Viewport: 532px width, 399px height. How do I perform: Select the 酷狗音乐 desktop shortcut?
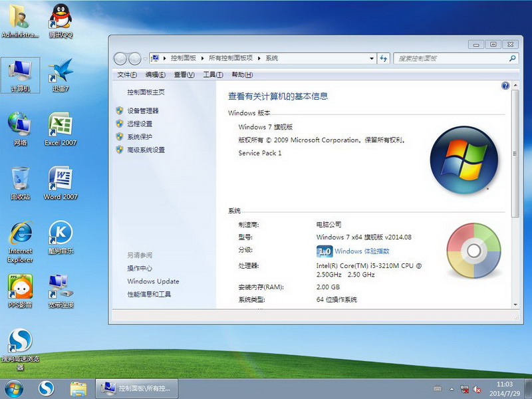pos(61,237)
